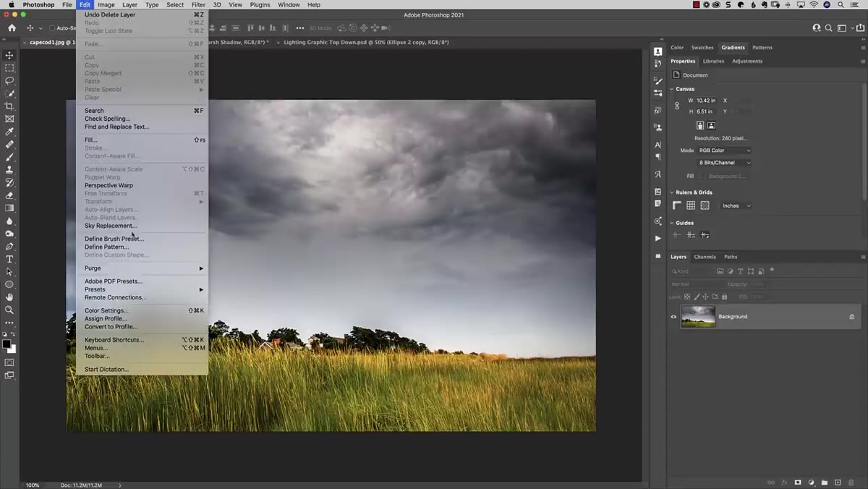Toggle the width-height link icon
This screenshot has width=868, height=489.
coord(677,106)
